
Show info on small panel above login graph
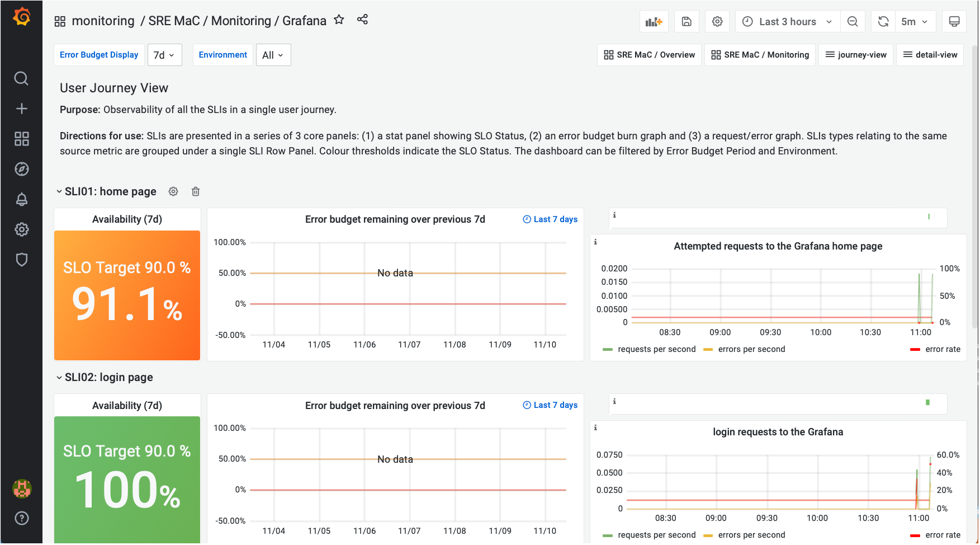pos(614,401)
